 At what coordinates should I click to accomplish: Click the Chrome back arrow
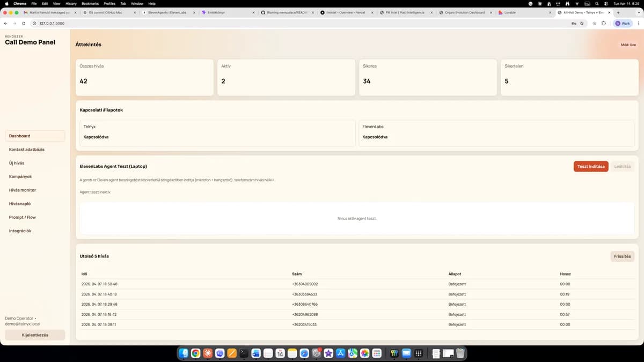tap(5, 24)
